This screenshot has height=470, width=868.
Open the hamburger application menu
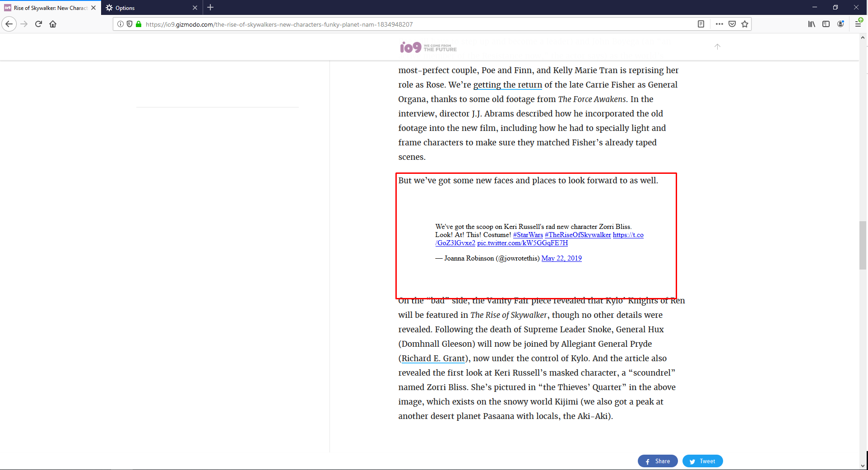point(859,24)
